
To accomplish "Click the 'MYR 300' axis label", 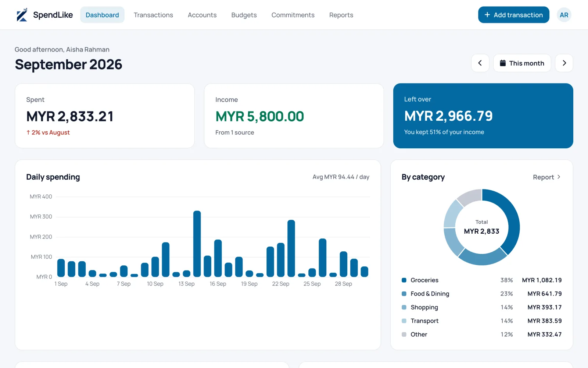I will click(x=41, y=217).
